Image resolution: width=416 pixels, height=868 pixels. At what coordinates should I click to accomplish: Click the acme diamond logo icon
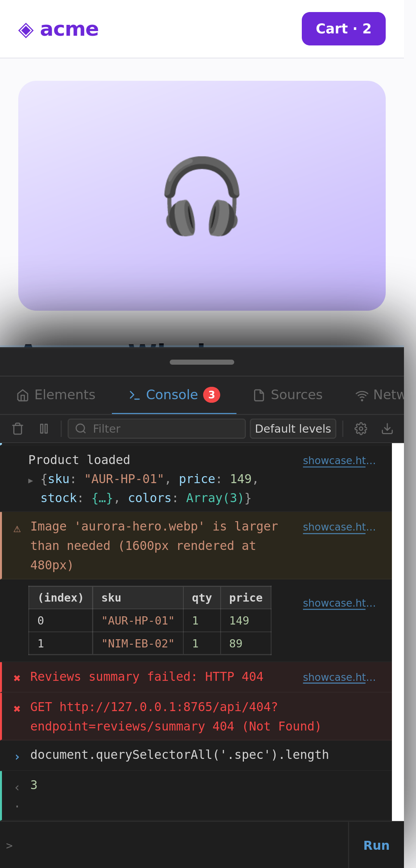pos(26,30)
